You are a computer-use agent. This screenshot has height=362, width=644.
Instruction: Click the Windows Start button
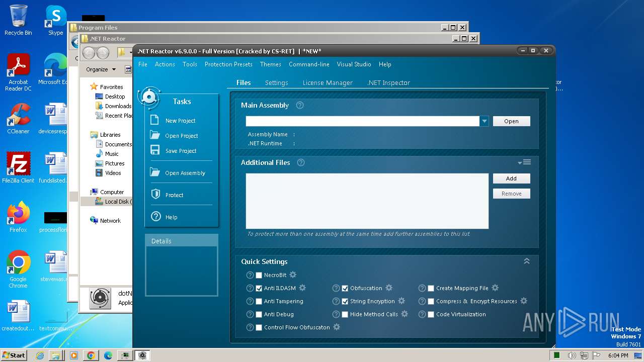(x=14, y=355)
